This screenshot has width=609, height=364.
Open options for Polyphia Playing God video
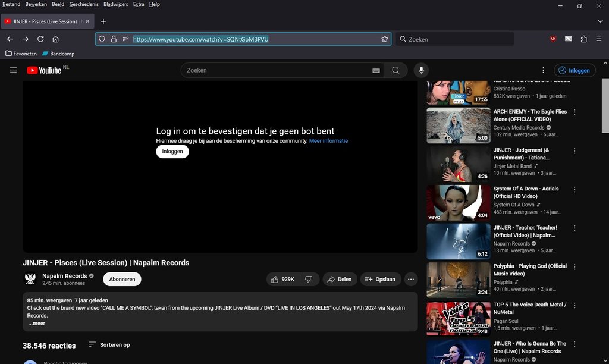coord(575,267)
